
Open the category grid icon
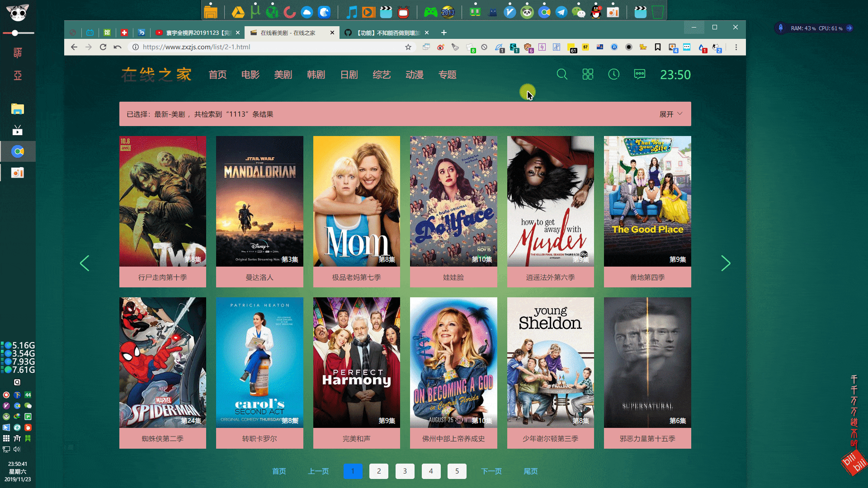click(x=588, y=75)
